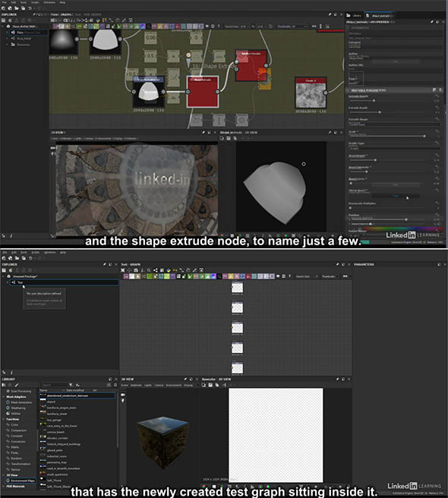Viewport: 448px width, 498px height.
Task: Select Clouds 2 node in upper graph
Action: click(311, 93)
